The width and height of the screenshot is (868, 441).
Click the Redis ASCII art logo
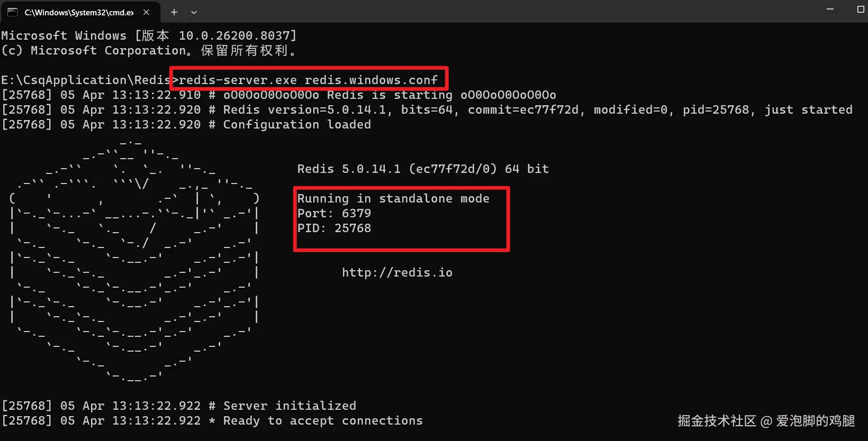tap(134, 259)
